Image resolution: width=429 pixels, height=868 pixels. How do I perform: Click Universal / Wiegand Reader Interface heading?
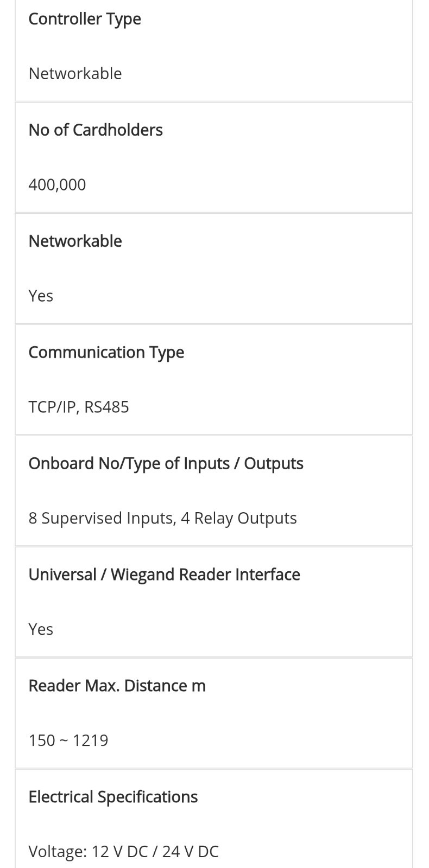(164, 575)
